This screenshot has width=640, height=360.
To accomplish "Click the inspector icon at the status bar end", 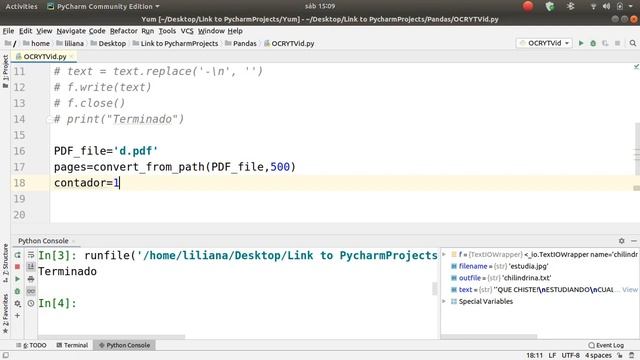I will [632, 356].
